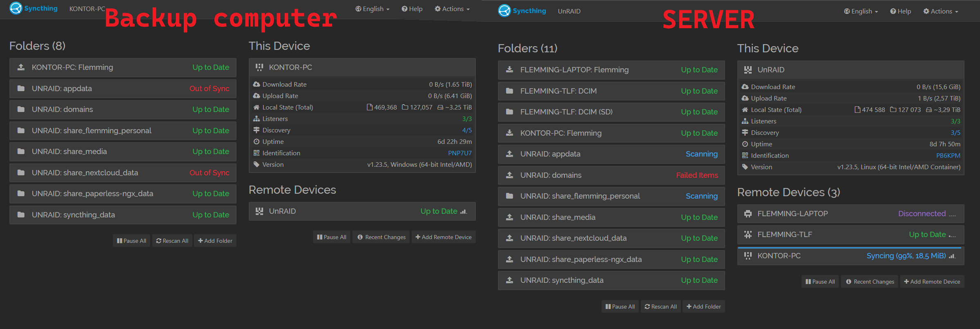Click Download Rate icon on Backup computer

pos(257,85)
